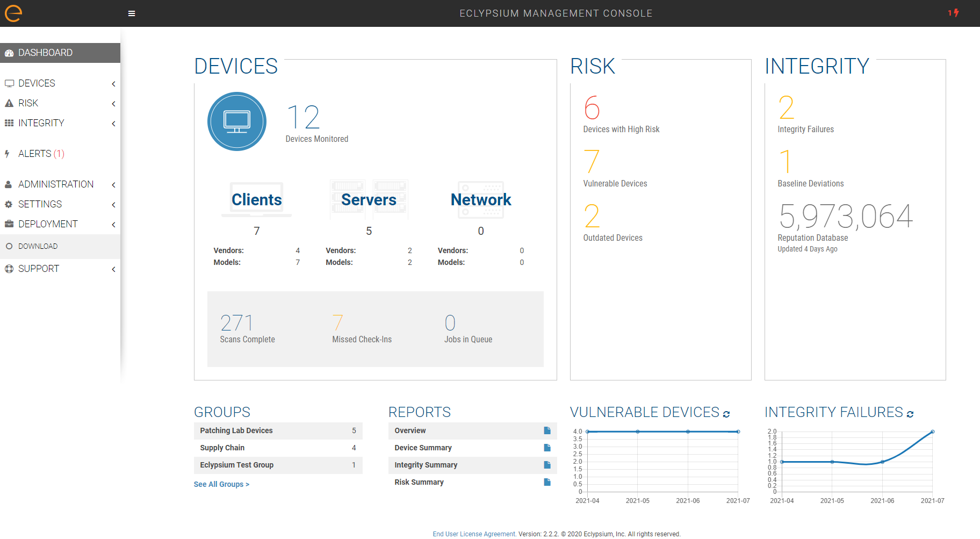Expand the ADMINISTRATION sidebar chevron
Viewport: 980px width, 539px height.
point(113,185)
